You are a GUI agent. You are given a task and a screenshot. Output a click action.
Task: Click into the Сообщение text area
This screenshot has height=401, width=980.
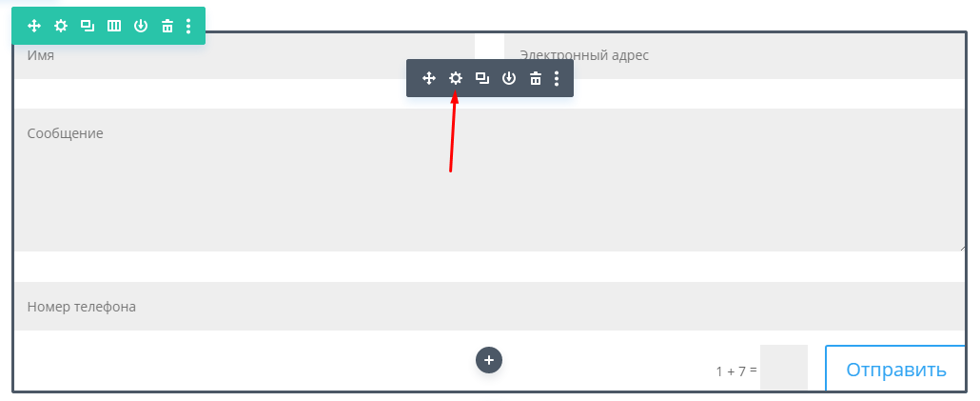click(x=489, y=180)
